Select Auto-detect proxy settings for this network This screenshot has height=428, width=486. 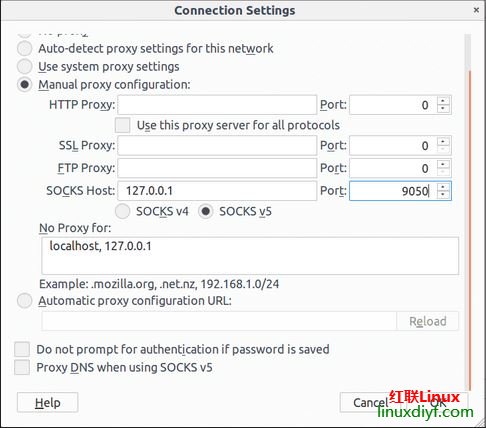click(x=25, y=48)
